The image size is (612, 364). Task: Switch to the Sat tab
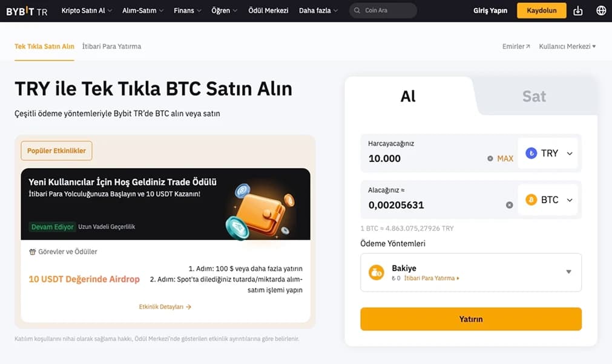pos(534,96)
